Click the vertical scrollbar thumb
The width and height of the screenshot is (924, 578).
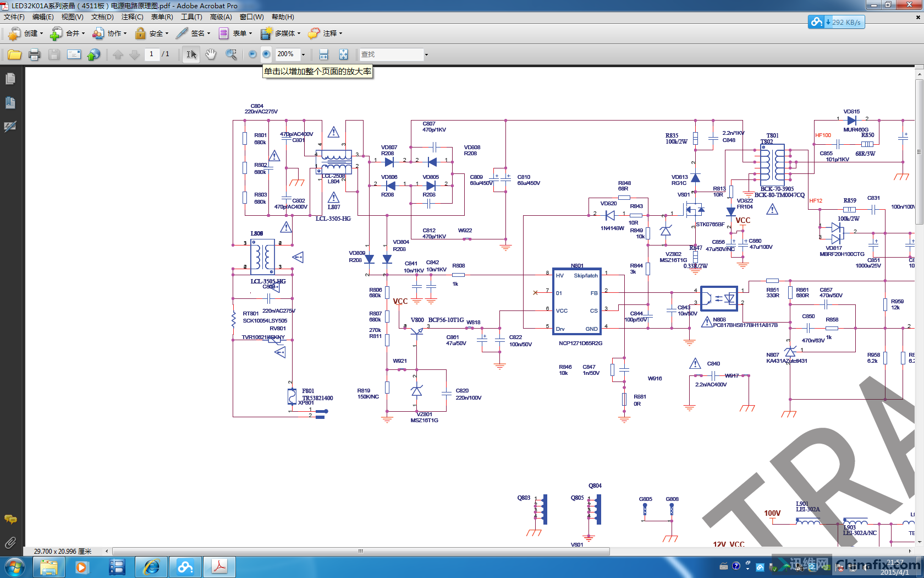pyautogui.click(x=919, y=151)
